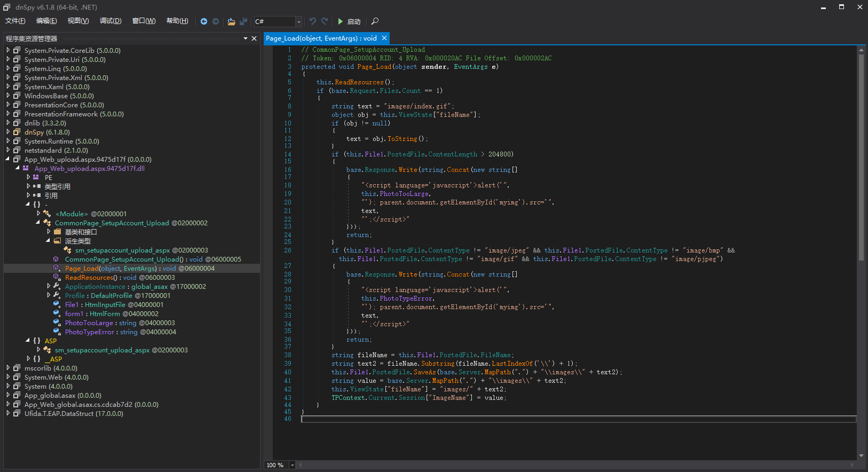
Task: Open the 窗口(W) menu
Action: (144, 21)
